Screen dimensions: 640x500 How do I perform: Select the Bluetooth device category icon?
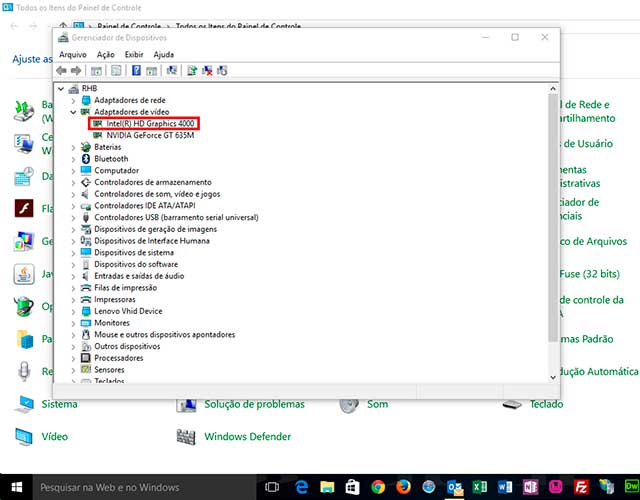click(x=86, y=158)
